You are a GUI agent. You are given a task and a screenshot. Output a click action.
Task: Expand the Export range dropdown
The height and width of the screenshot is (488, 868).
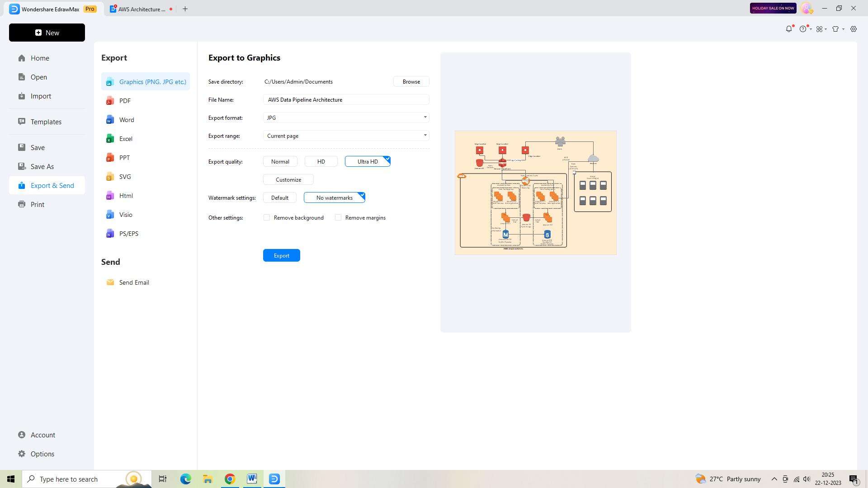pos(426,135)
